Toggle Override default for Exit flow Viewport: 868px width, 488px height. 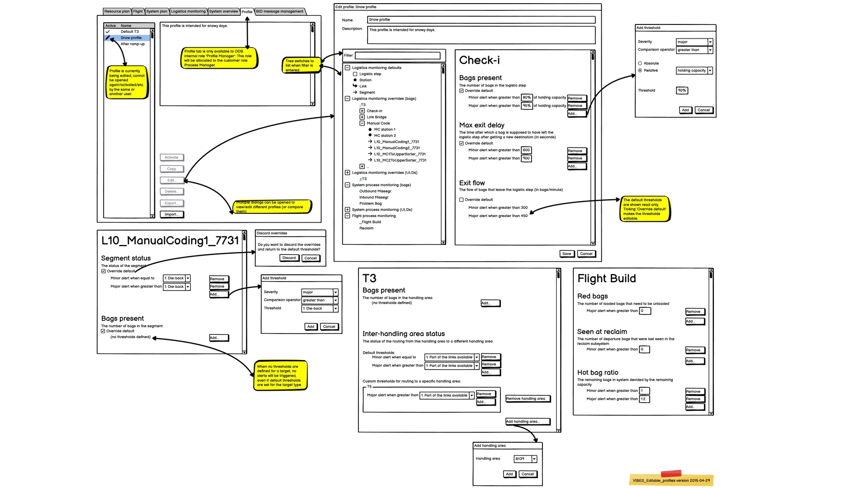(x=462, y=199)
